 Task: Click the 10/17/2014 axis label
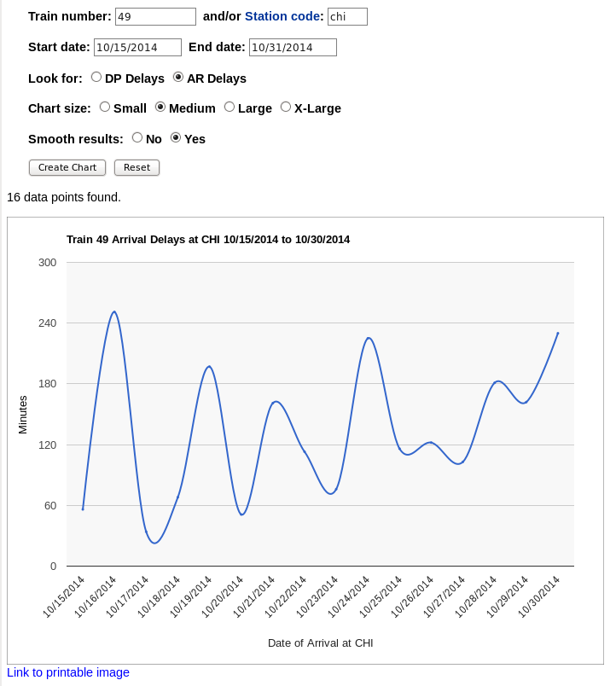coord(127,596)
